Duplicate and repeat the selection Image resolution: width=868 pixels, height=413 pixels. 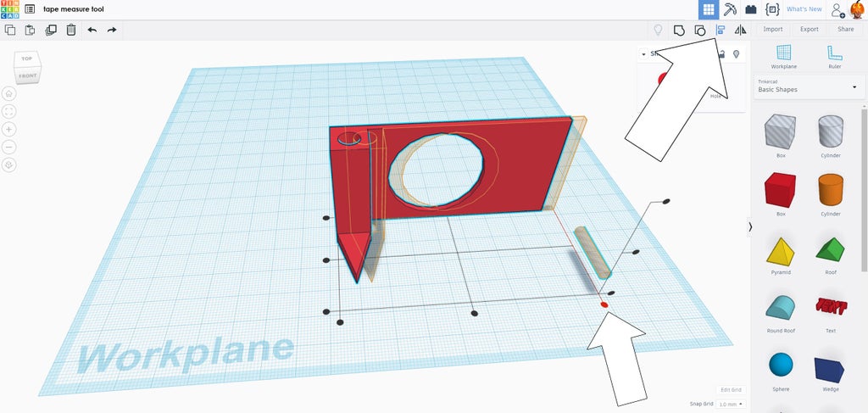coord(51,30)
